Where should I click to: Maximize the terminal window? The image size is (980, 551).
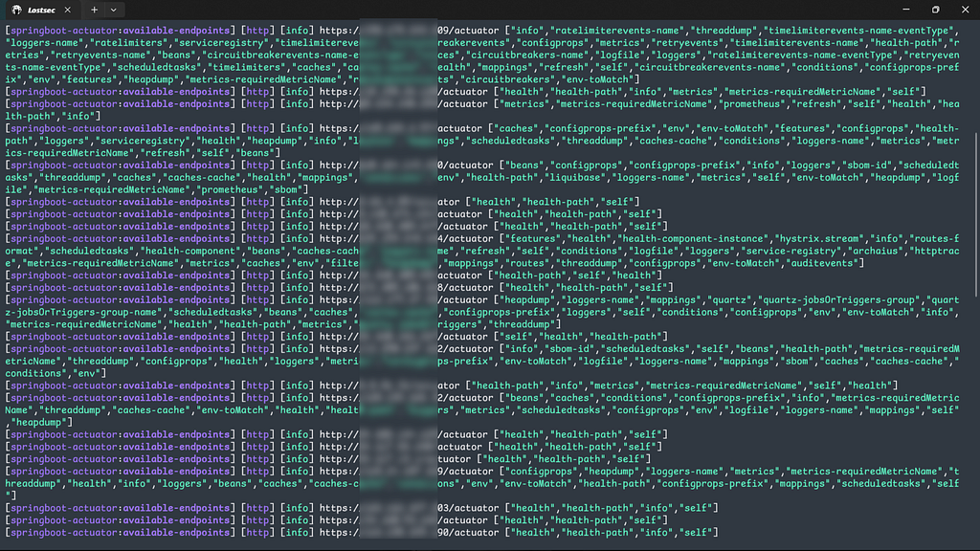tap(935, 10)
